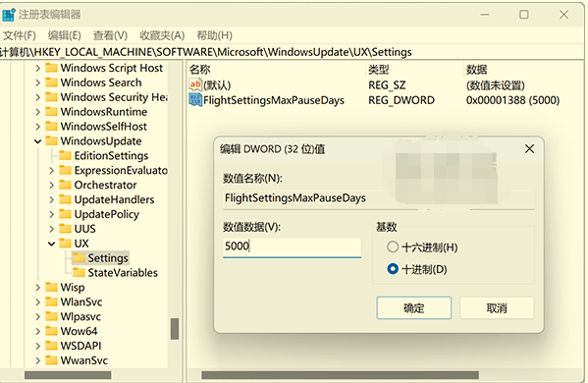Select the FlightSettingsMaxPauseDays value row name

click(274, 100)
